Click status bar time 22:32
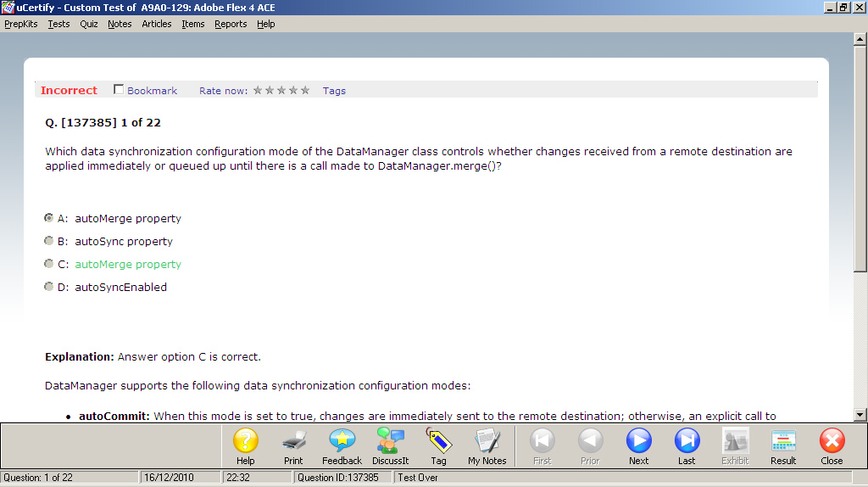 coord(238,477)
